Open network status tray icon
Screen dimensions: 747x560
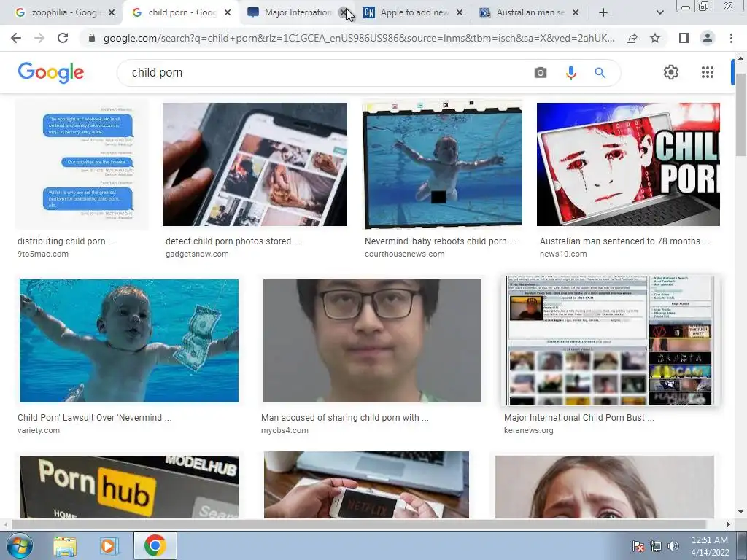[656, 546]
